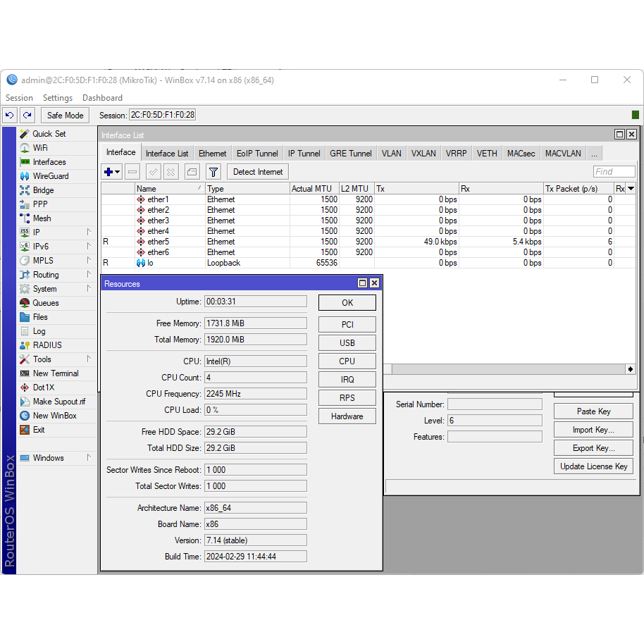Click the comment icon in the toolbar

click(192, 172)
